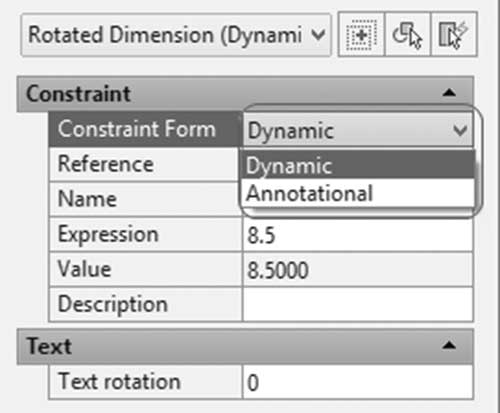Collapse the Text section arrow
The height and width of the screenshot is (413, 500).
(449, 346)
